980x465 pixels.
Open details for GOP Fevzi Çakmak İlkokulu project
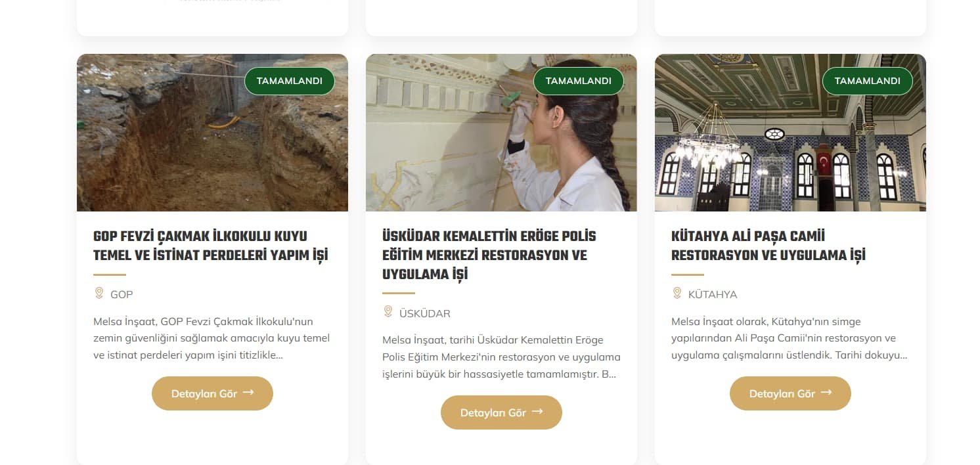(212, 393)
